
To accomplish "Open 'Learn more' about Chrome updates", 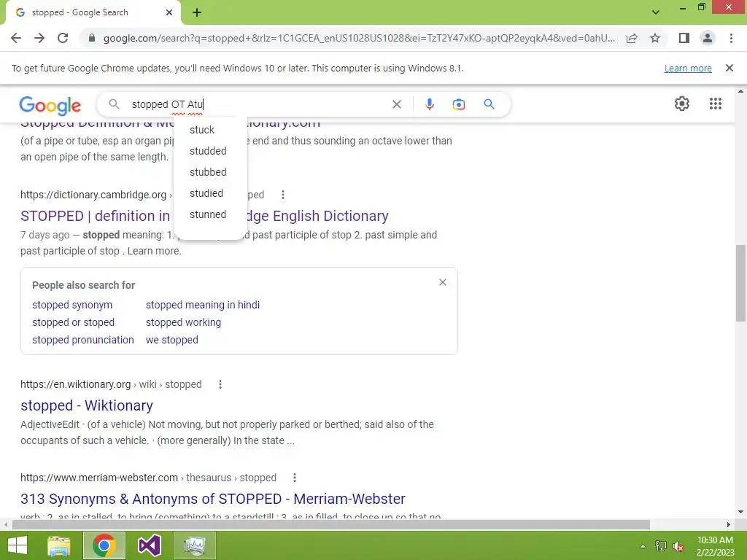I will (x=688, y=68).
